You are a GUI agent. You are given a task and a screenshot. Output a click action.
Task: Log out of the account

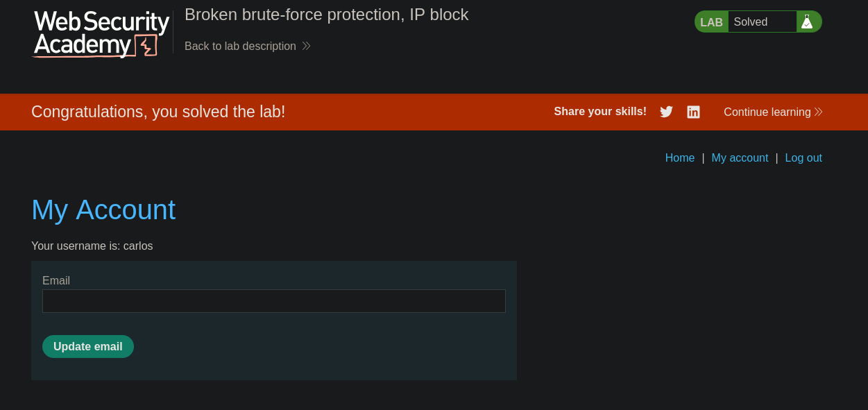(x=803, y=157)
